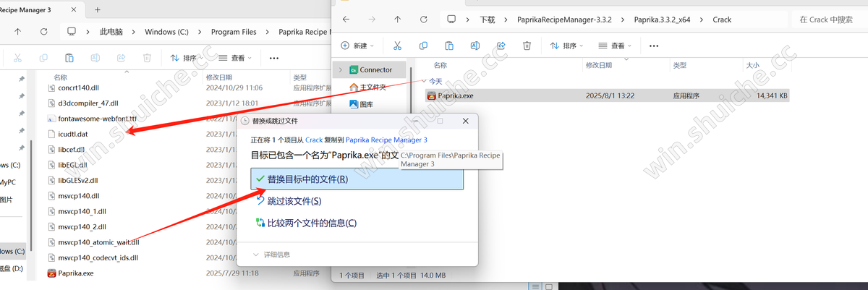Select msvcp140_1.dll file
This screenshot has height=290, width=868.
[x=82, y=212]
